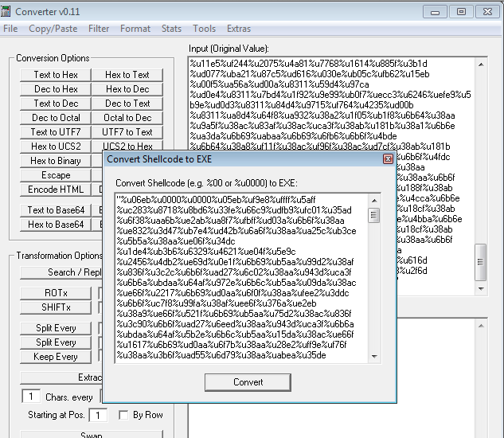Open the Tools menu
Viewport: 504px width, 438px height.
[x=204, y=29]
